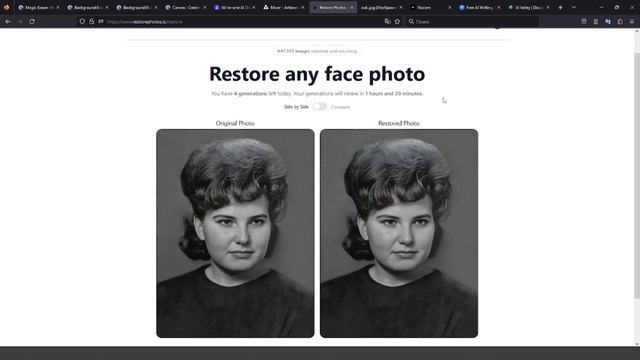Screen dimensions: 640x360
Task: Bookmark this page with the star
Action: pyautogui.click(x=397, y=21)
